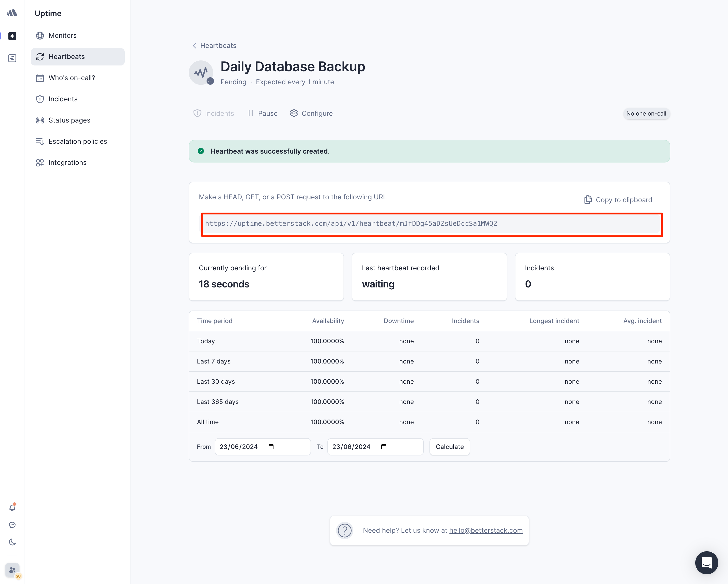Open the live chat widget
Screen dimensions: 728x584
[706, 563]
